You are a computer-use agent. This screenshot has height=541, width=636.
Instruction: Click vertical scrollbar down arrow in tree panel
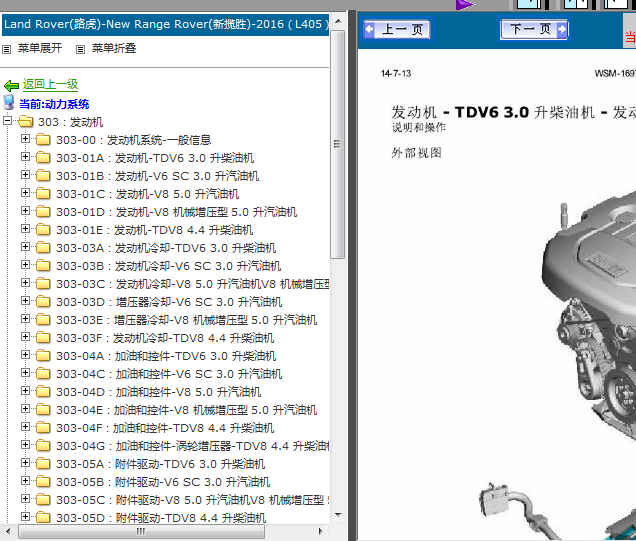[338, 515]
